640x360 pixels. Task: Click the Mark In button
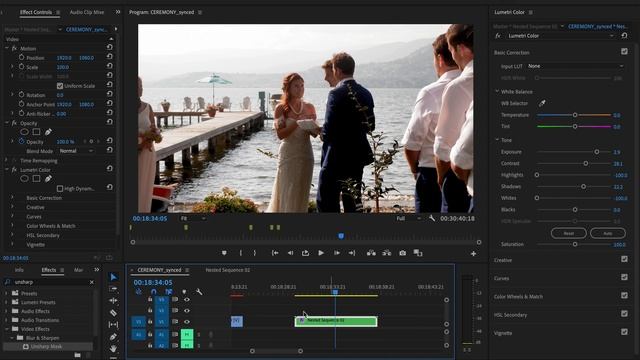(240, 253)
